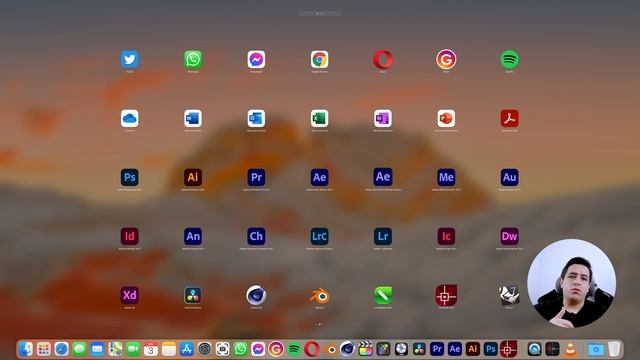Launch Microsoft Excel
This screenshot has height=360, width=640.
[319, 118]
